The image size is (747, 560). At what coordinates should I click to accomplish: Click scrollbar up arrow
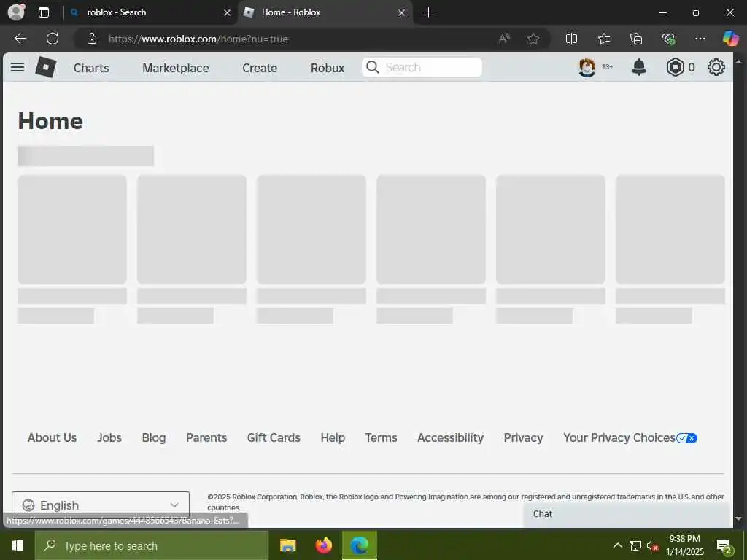click(739, 61)
